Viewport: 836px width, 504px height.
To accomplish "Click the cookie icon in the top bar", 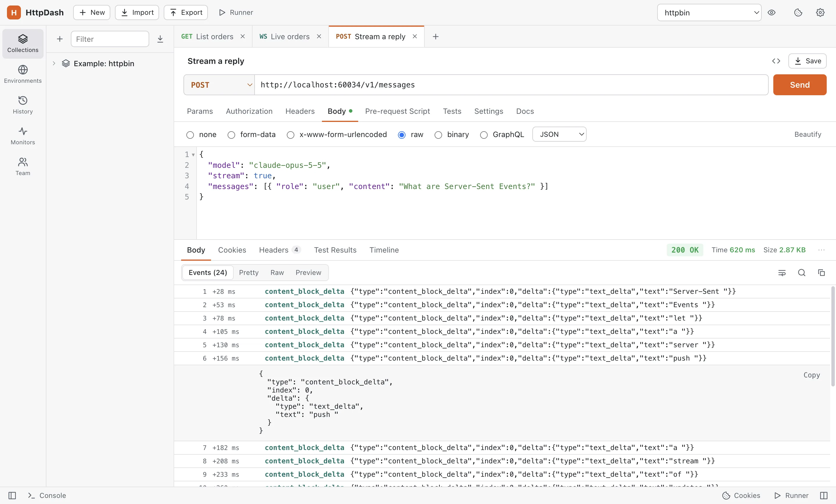I will coord(798,12).
